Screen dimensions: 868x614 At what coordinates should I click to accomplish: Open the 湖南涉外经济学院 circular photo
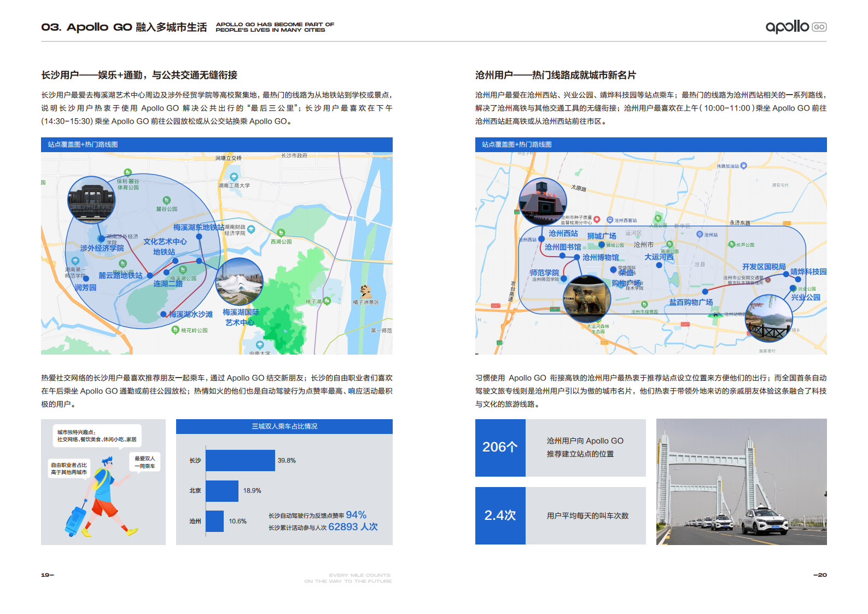[x=91, y=200]
